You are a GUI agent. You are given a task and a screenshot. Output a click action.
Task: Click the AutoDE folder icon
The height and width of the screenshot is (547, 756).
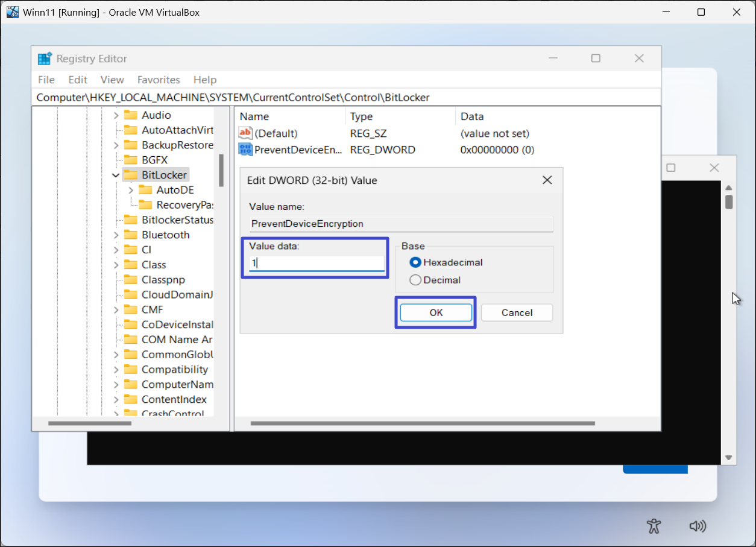tap(145, 190)
